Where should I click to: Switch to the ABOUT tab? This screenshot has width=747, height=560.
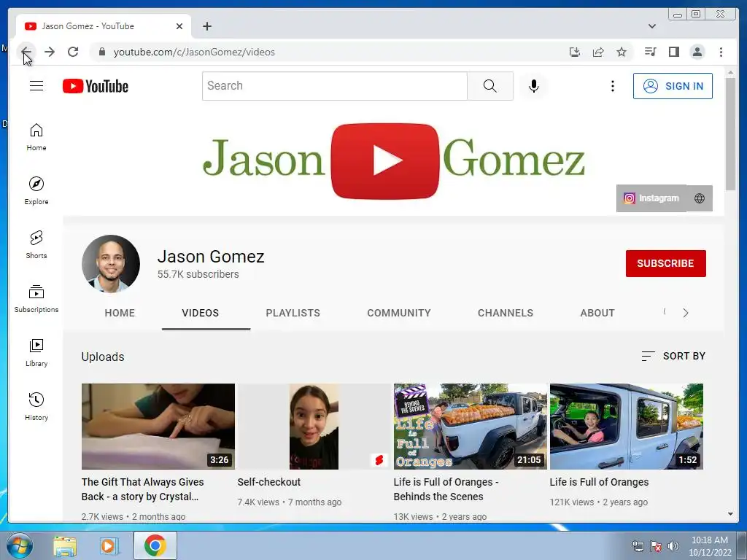pyautogui.click(x=597, y=313)
